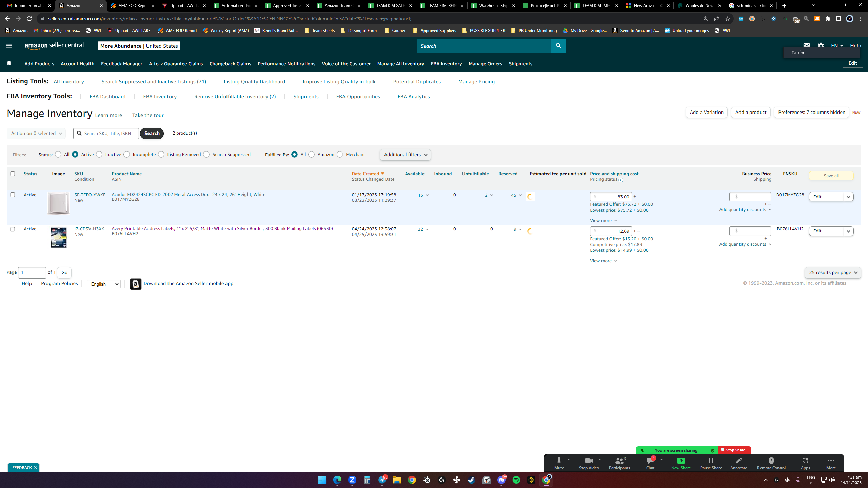Filter Fulfilled By Merchant radio button
This screenshot has width=868, height=488.
pos(340,155)
